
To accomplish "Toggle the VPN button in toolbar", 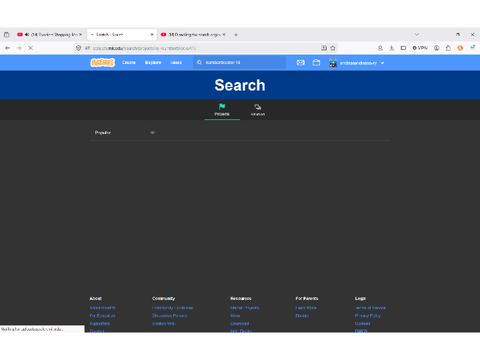I will [x=420, y=48].
